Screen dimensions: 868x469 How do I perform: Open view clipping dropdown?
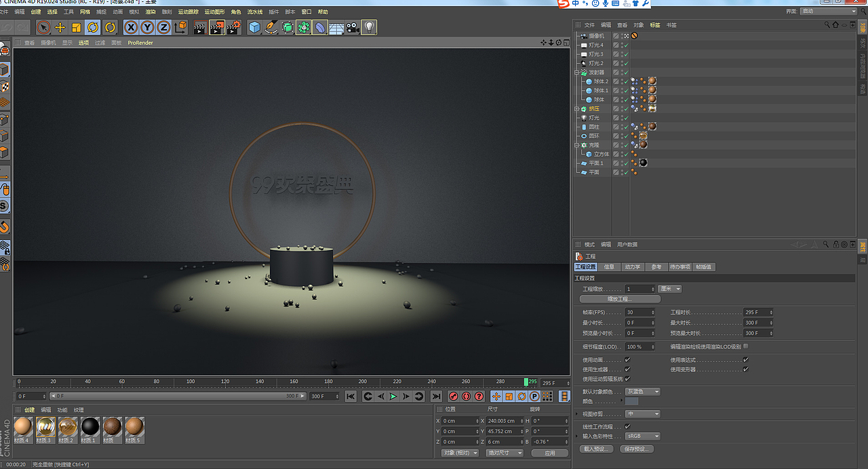[642, 414]
